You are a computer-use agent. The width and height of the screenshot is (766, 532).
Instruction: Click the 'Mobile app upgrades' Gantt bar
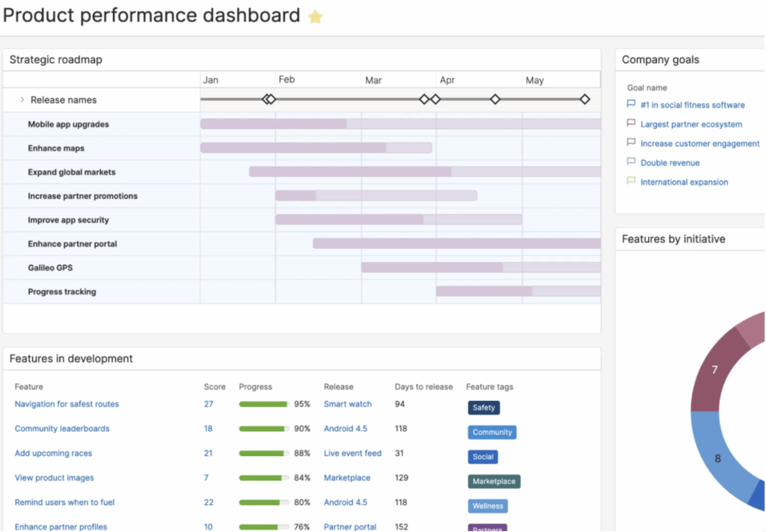[x=273, y=123]
